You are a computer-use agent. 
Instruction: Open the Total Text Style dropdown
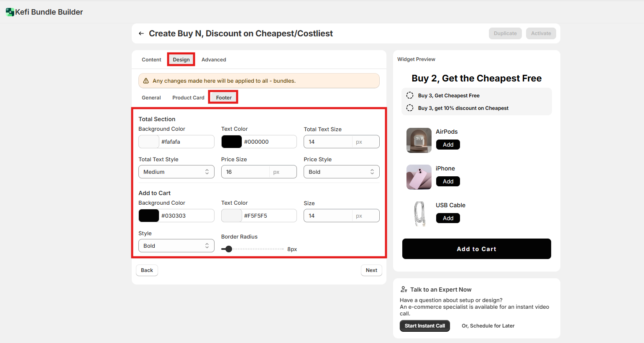click(176, 172)
